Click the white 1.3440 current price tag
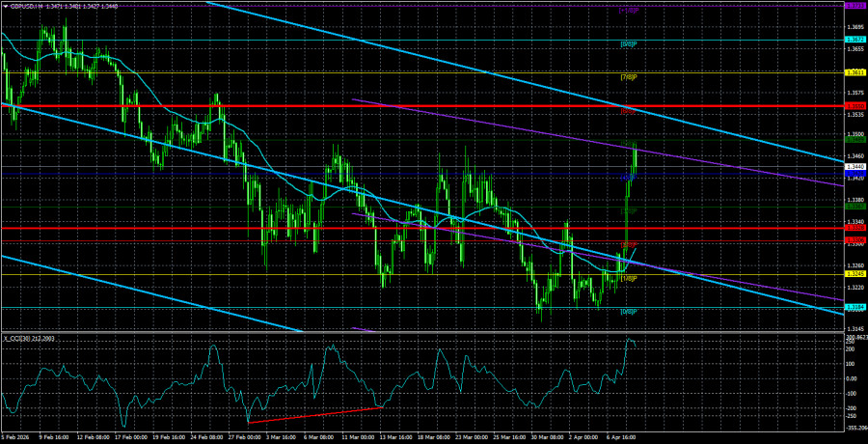This screenshot has width=868, height=444. click(855, 166)
